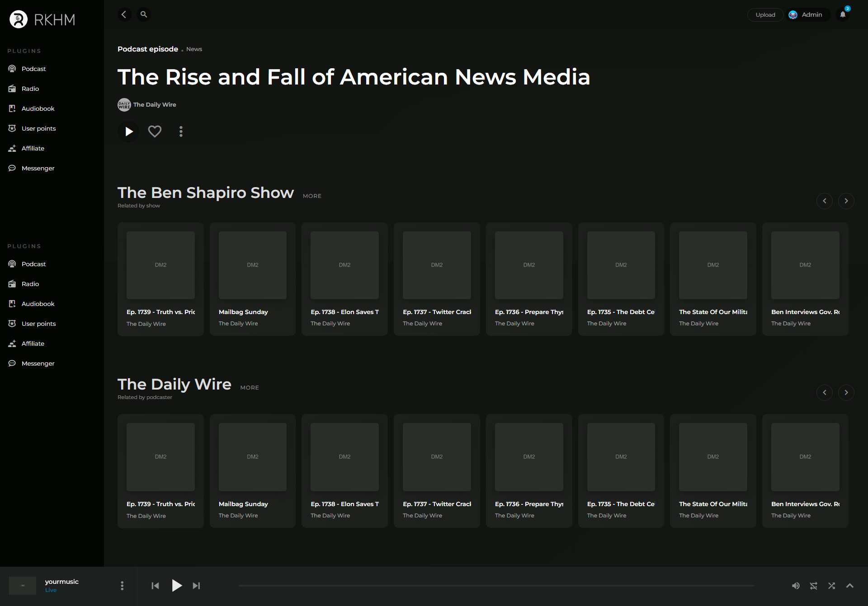Go to the previous track in the player

coord(155,586)
